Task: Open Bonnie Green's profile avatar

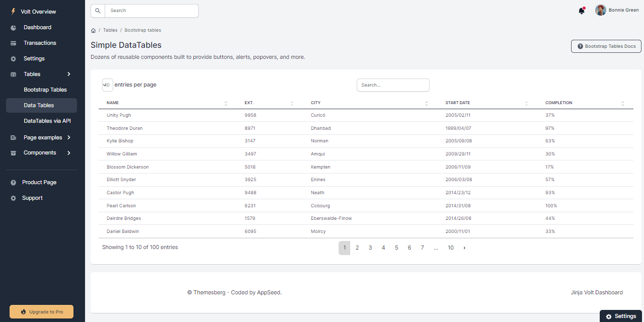Action: click(x=600, y=10)
